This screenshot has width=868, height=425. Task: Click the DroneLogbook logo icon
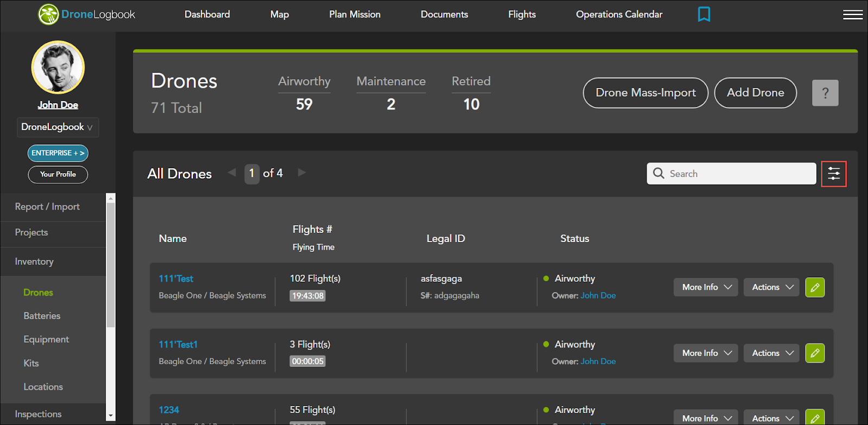click(x=48, y=15)
